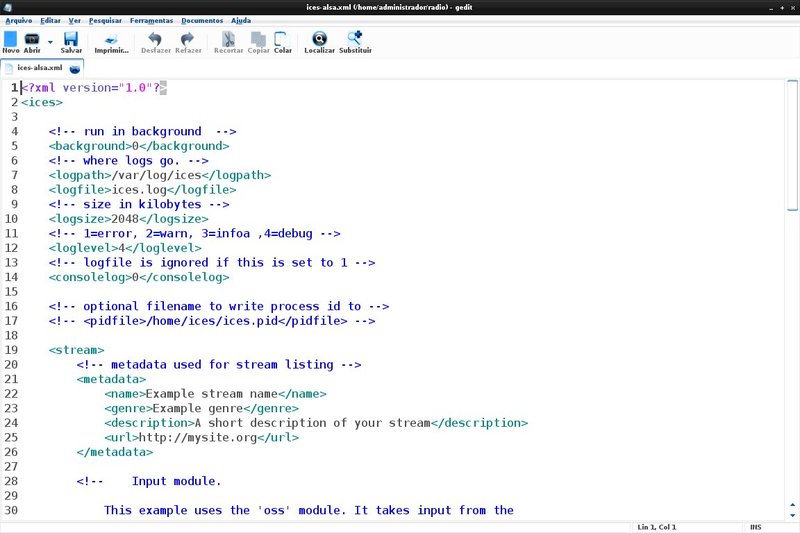The height and width of the screenshot is (533, 800).
Task: Open the Documentos menu
Action: (202, 20)
